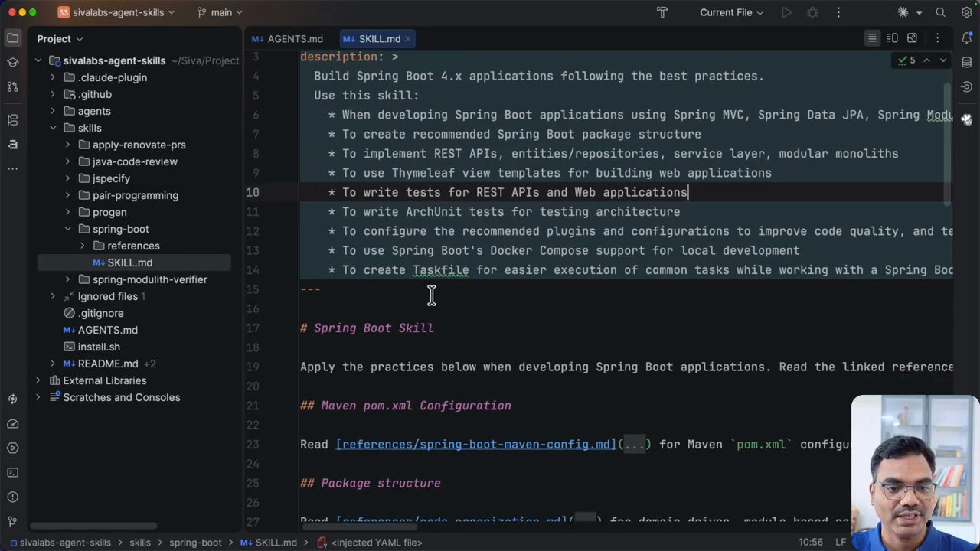
Task: Open the More Actions vertical dots menu
Action: click(x=838, y=12)
